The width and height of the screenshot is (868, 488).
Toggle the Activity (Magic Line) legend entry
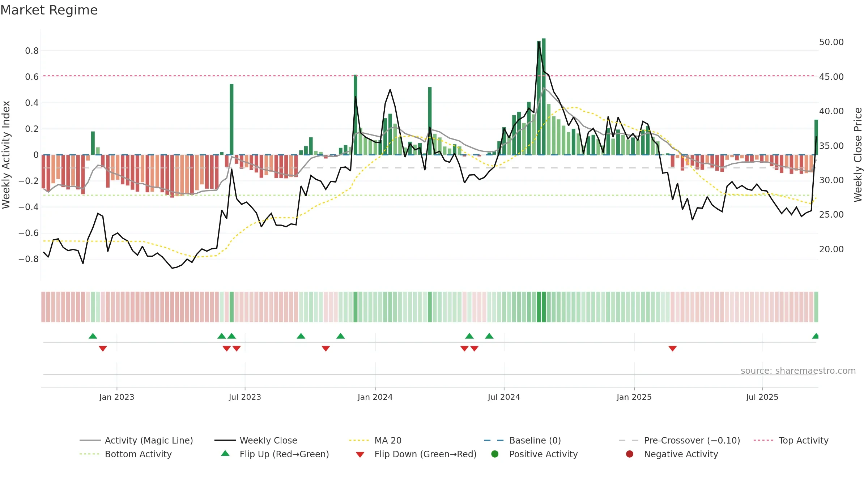(136, 440)
